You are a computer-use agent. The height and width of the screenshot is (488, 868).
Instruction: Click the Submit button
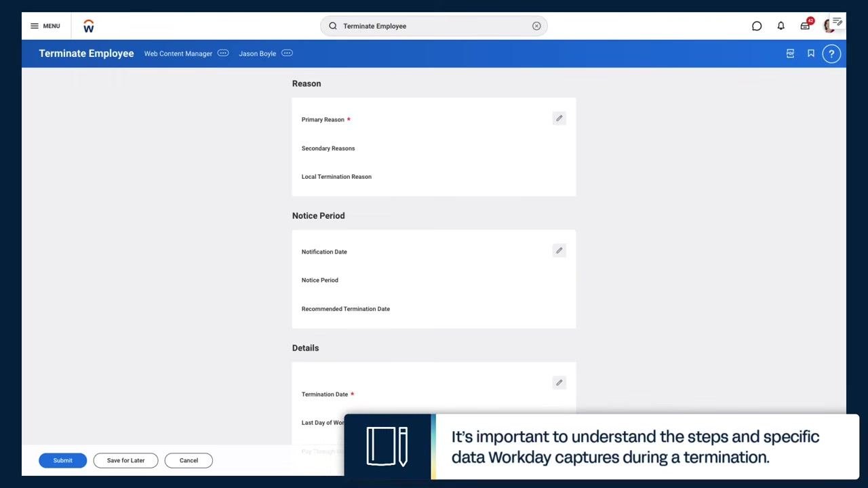tap(62, 460)
